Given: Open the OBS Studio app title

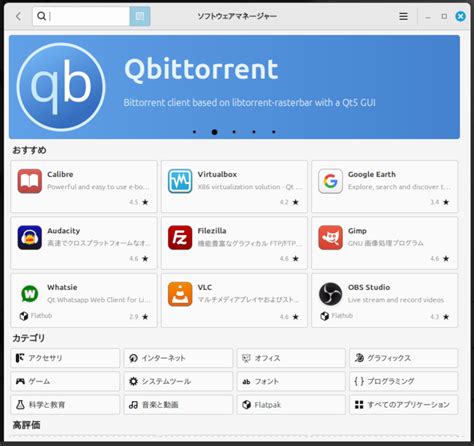Looking at the screenshot, I should pyautogui.click(x=369, y=287).
